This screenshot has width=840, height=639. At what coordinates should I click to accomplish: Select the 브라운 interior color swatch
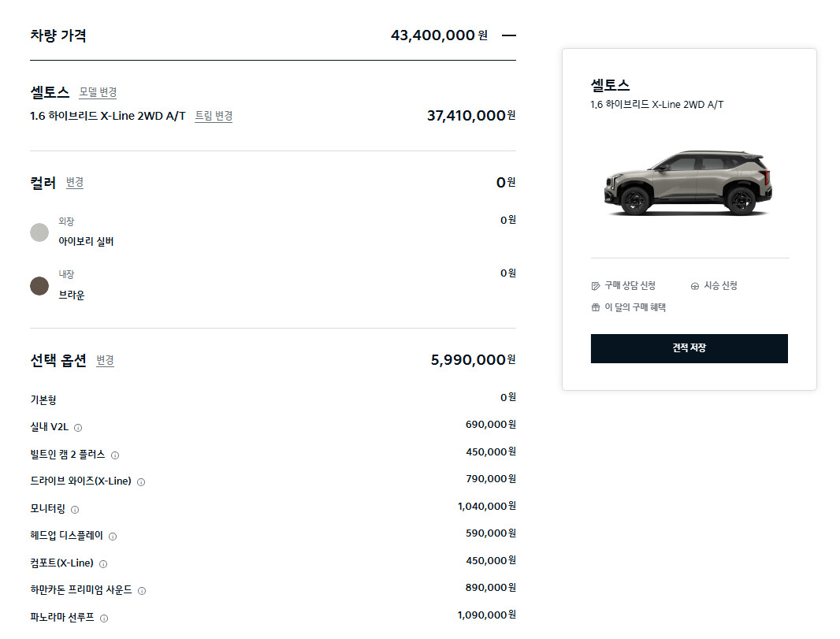click(x=39, y=285)
